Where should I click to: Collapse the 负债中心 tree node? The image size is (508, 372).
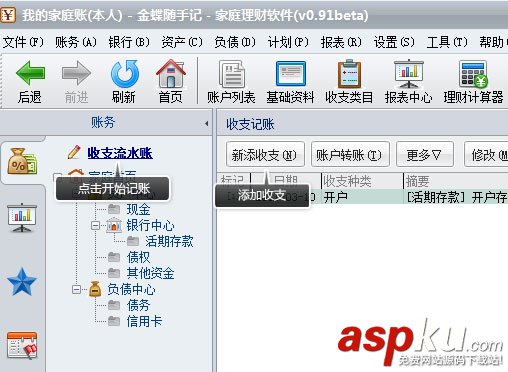pyautogui.click(x=76, y=289)
